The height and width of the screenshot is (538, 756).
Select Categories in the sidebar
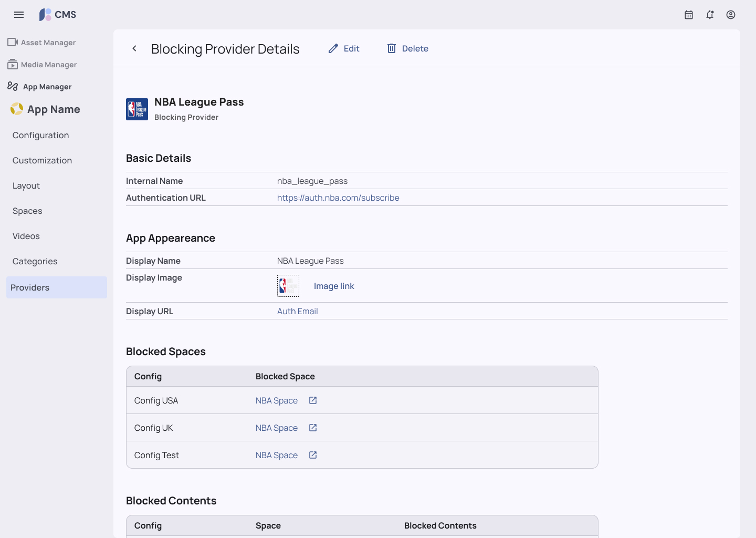point(35,261)
